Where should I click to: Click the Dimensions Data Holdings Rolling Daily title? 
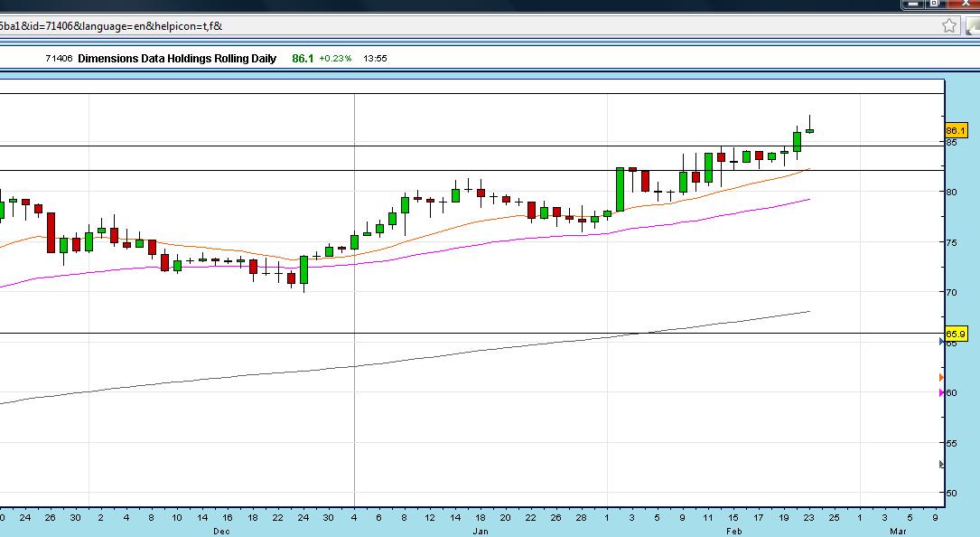click(x=177, y=58)
